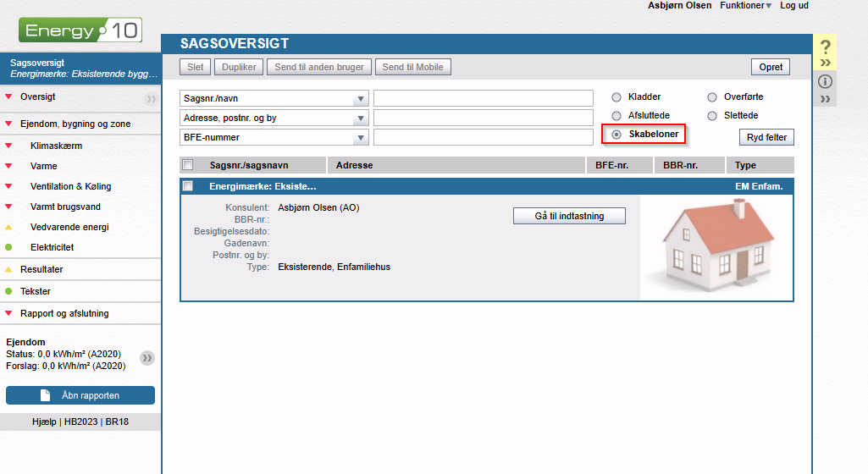The height and width of the screenshot is (474, 868).
Task: Open Ventilation & Køling in the sidebar
Action: click(x=70, y=186)
